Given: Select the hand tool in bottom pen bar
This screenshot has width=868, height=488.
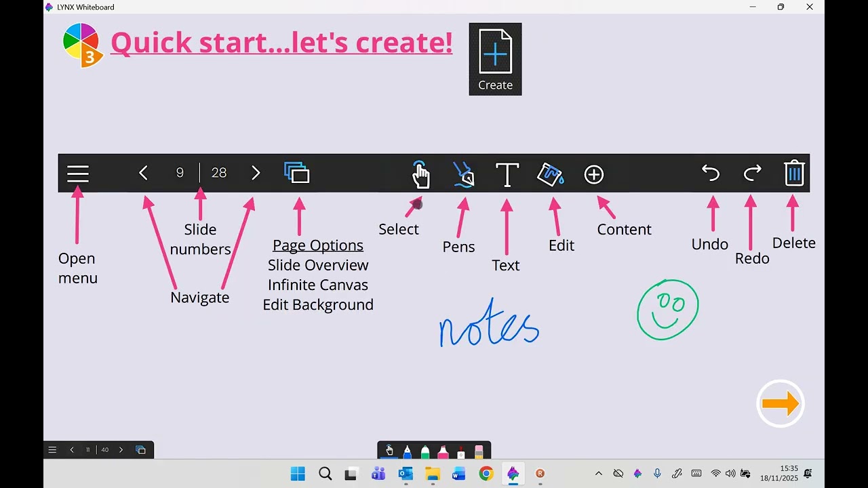Looking at the screenshot, I should click(389, 451).
